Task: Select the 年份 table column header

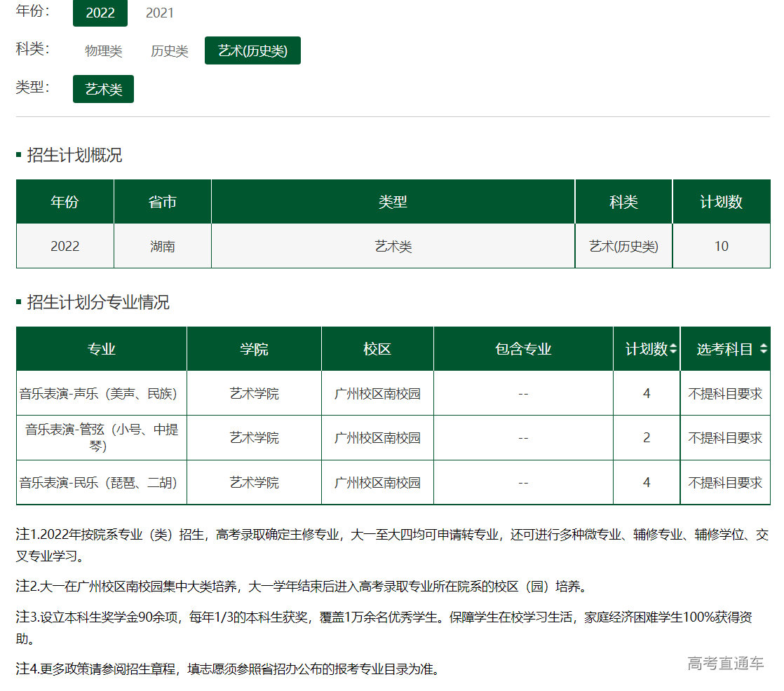Action: [x=65, y=201]
